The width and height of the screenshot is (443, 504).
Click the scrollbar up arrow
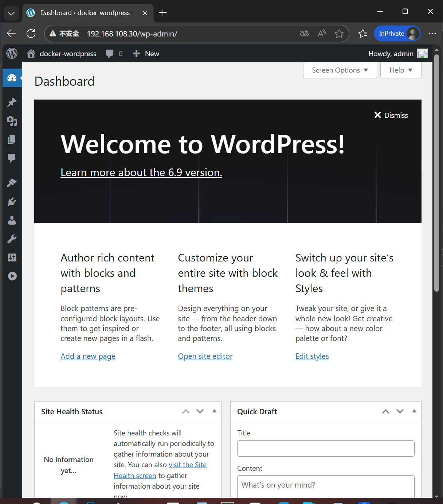pyautogui.click(x=437, y=49)
